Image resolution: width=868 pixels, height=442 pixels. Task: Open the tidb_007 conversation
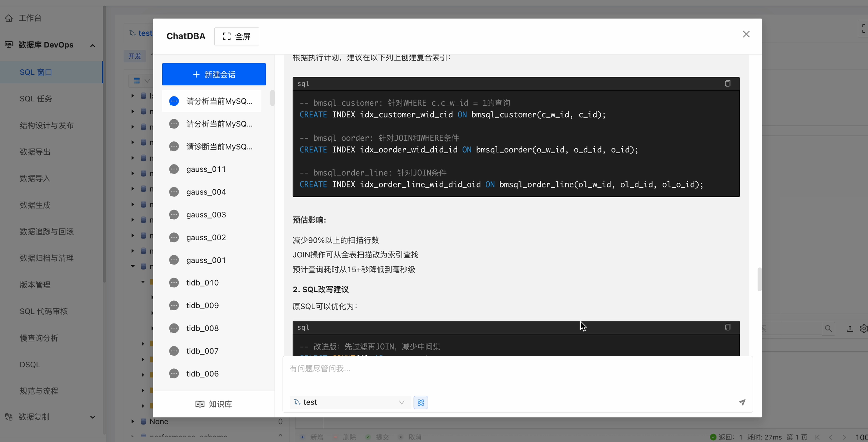point(211,351)
